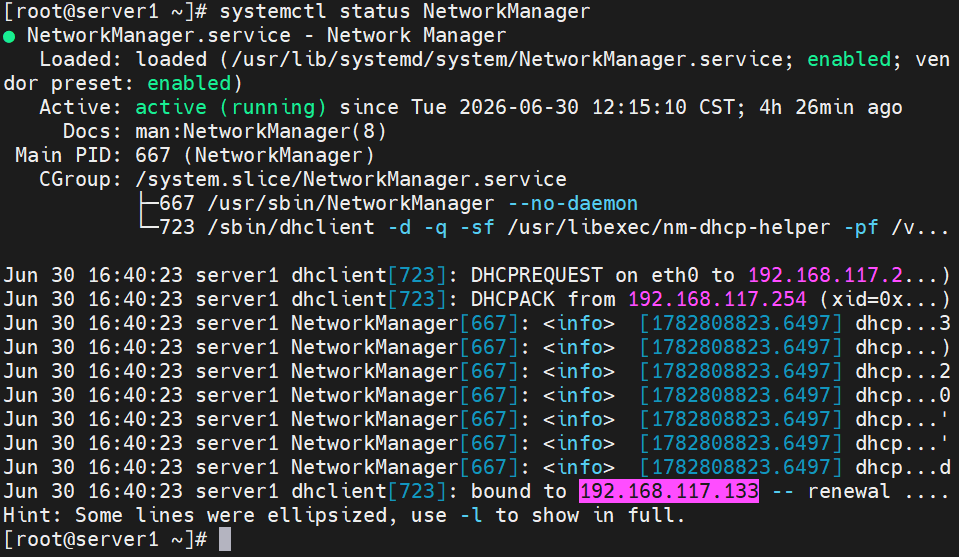Image resolution: width=959 pixels, height=557 pixels.
Task: Click the timestamp '2026-06-30 12:15:10 CST'
Action: click(x=597, y=108)
